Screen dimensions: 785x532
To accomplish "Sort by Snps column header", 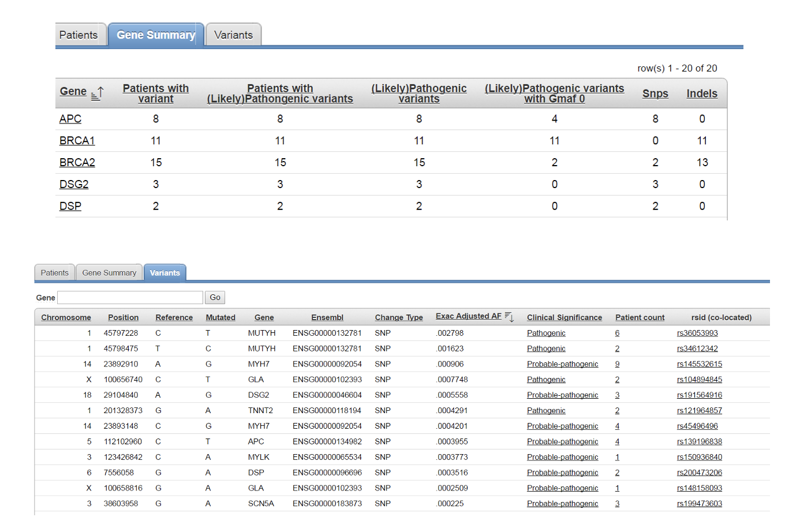I will (655, 93).
